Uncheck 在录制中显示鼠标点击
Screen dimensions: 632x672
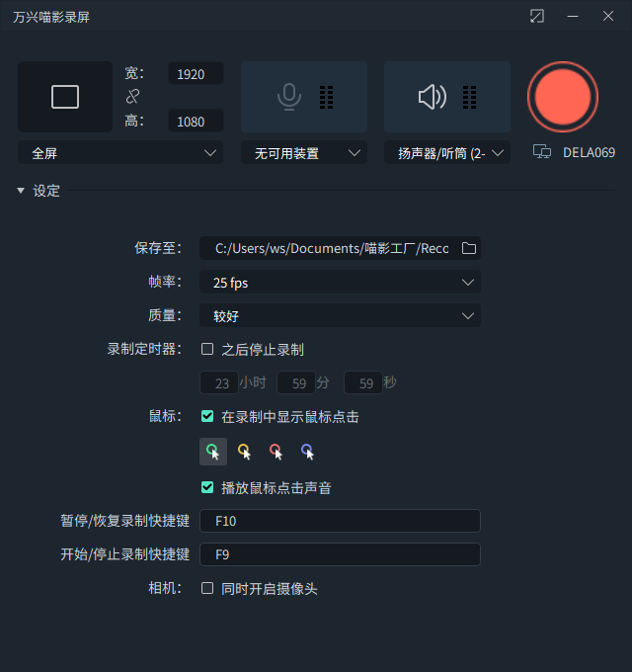(x=207, y=416)
